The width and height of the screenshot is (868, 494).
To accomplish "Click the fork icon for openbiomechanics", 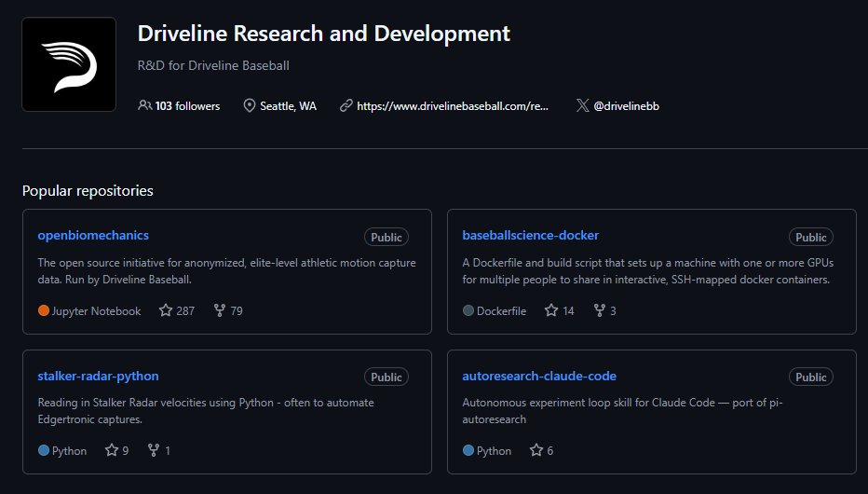I will [x=220, y=310].
